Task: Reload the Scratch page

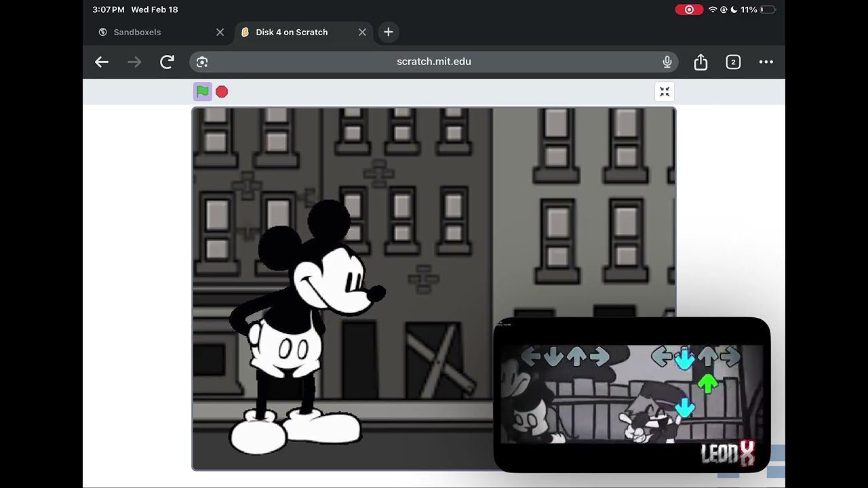Action: pos(167,62)
